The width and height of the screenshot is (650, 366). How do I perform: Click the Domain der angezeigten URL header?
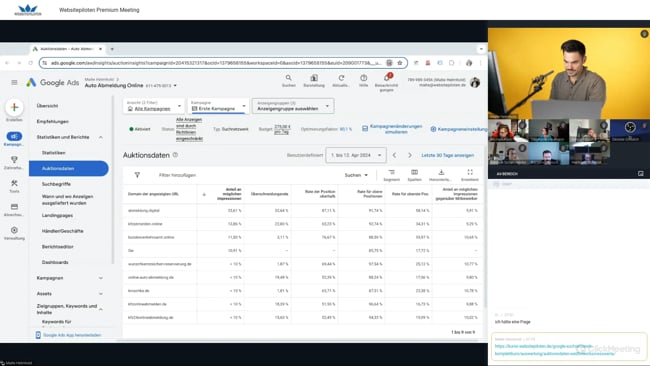(153, 194)
